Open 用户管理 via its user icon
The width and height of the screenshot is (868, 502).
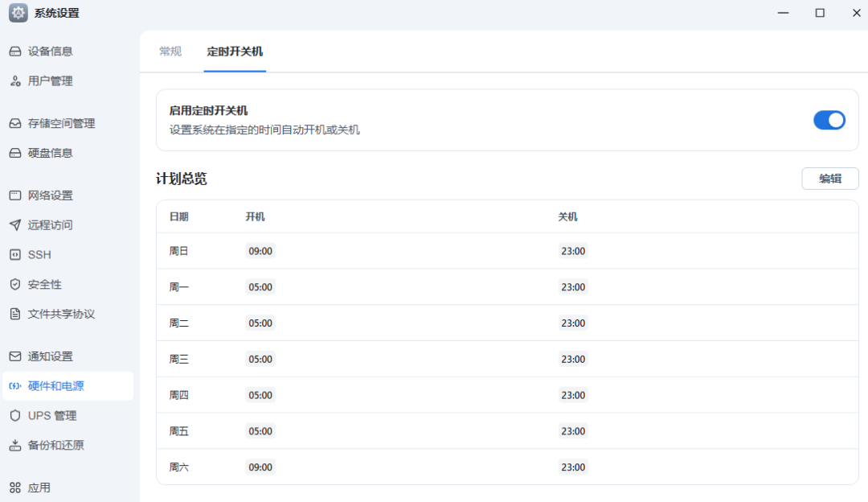(14, 81)
